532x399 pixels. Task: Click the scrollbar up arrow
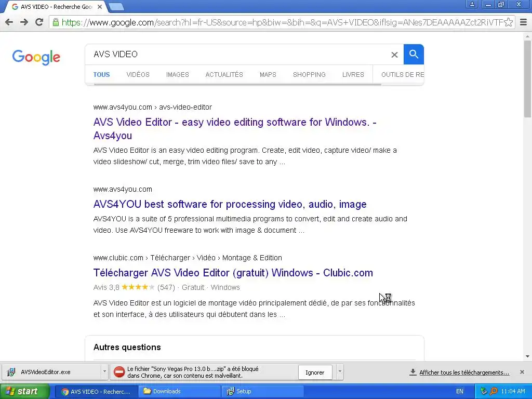528,36
